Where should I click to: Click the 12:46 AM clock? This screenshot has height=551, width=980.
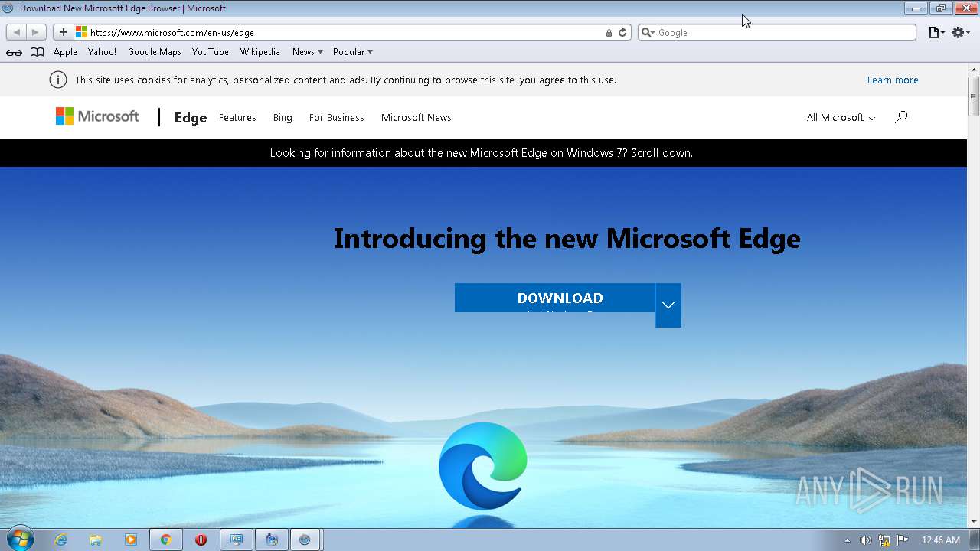coord(941,540)
